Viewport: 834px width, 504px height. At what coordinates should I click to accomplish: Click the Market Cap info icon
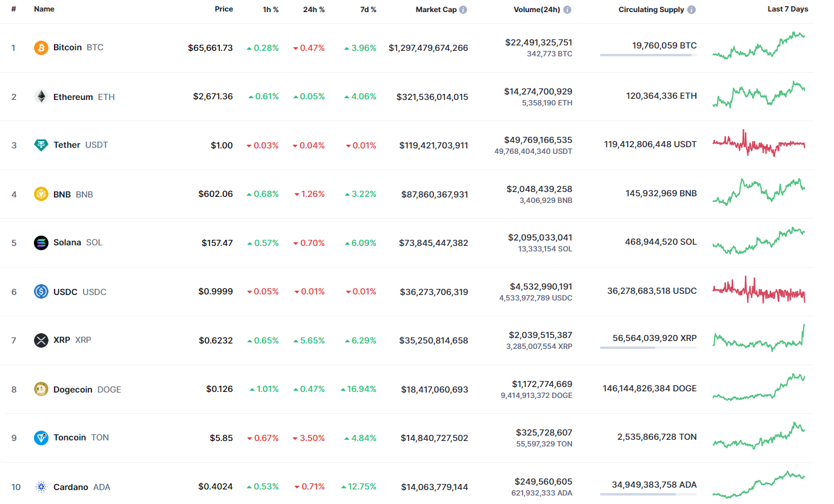pyautogui.click(x=463, y=10)
